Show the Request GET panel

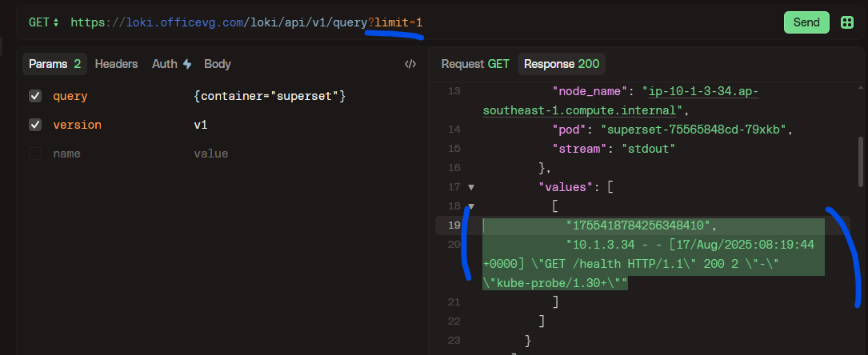point(475,64)
